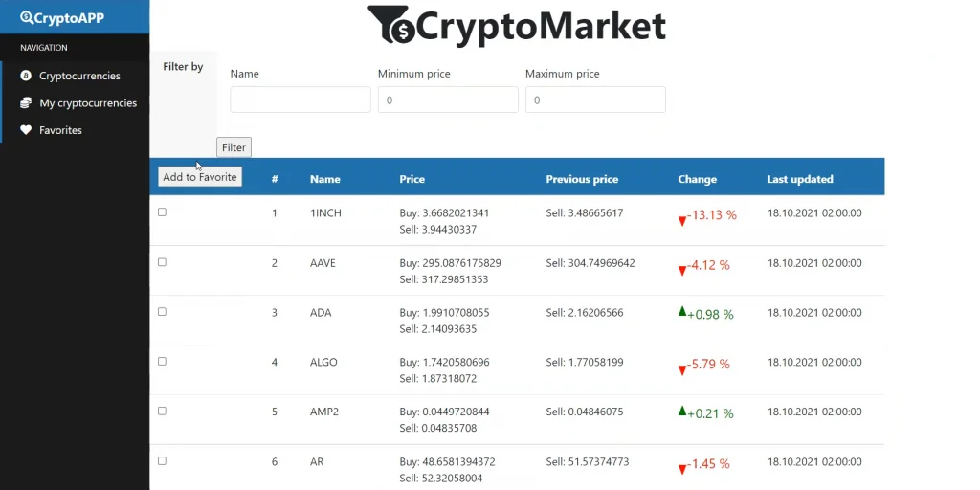Viewport: 980px width, 490px height.
Task: Click the 1INCH name cell
Action: click(x=325, y=213)
